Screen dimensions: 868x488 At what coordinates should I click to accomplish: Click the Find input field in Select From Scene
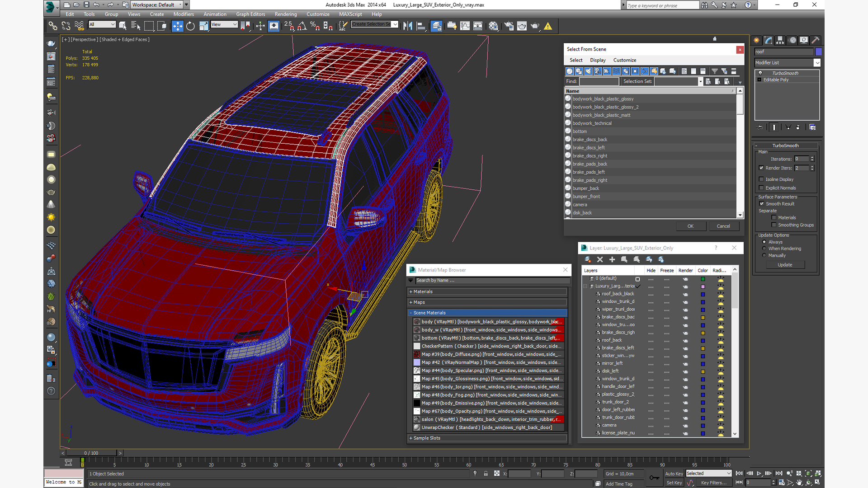pyautogui.click(x=599, y=82)
